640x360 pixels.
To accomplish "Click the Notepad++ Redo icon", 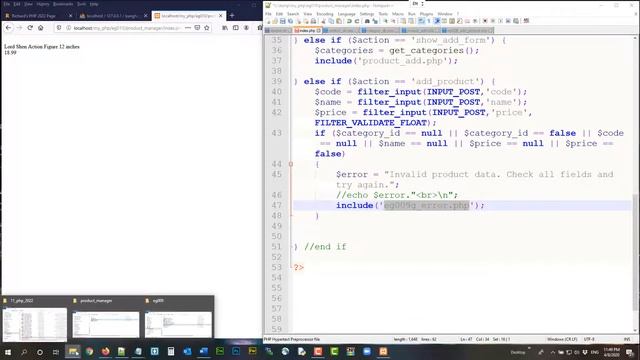I will 357,21.
